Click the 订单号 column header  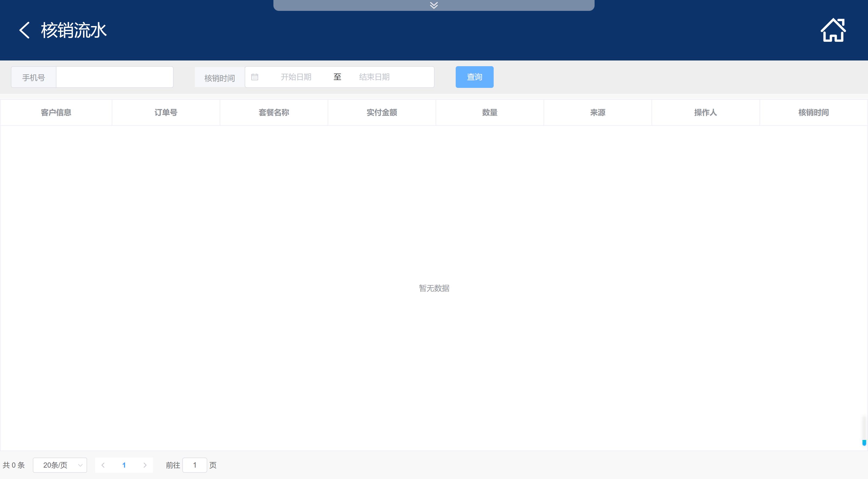tap(166, 113)
